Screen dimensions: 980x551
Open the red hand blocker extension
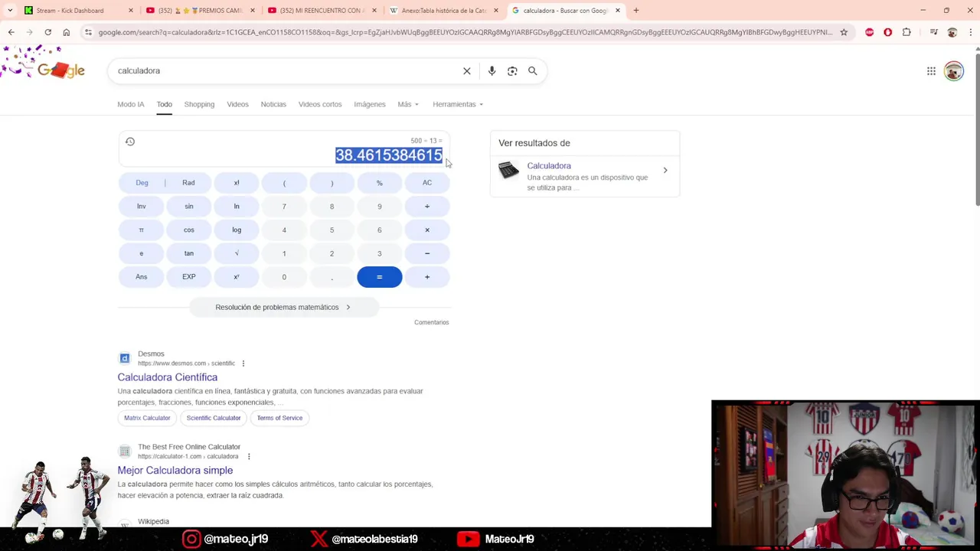coord(888,32)
